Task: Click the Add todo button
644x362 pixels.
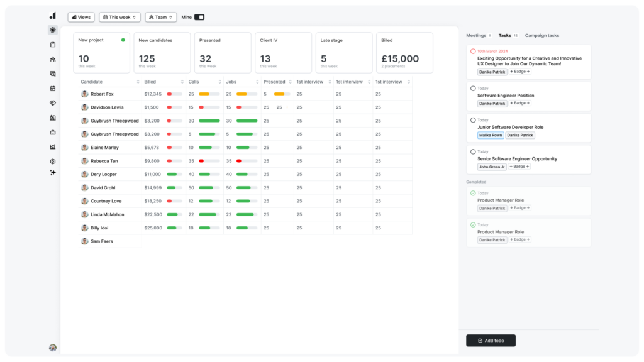Action: [491, 340]
